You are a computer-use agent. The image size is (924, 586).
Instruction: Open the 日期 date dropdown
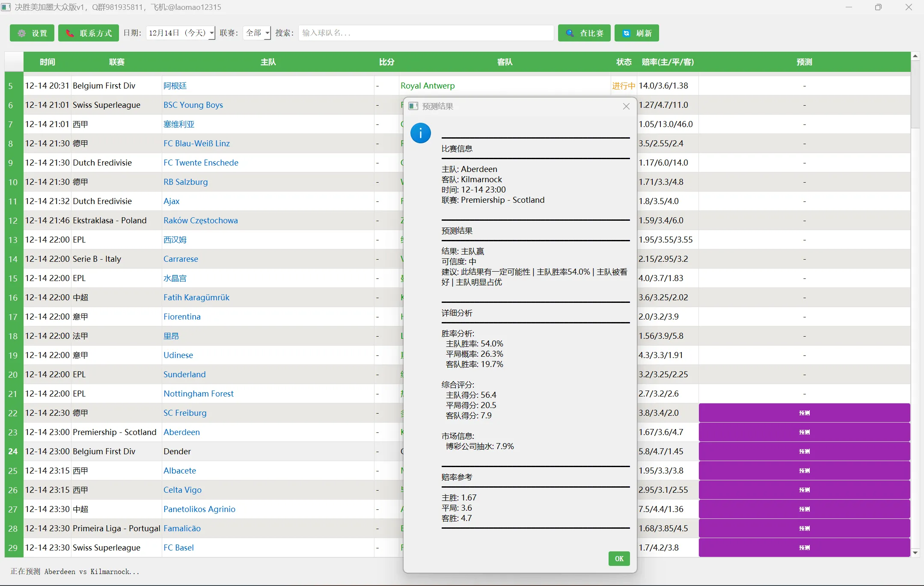(x=211, y=33)
